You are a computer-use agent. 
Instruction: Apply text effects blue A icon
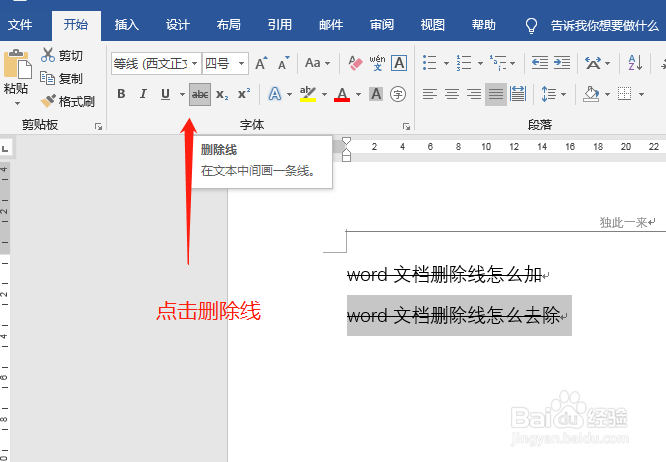point(275,94)
